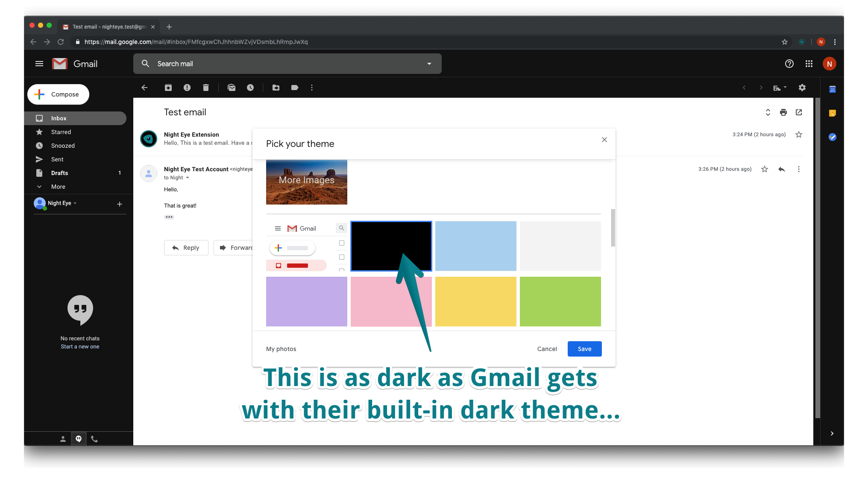868x477 pixels.
Task: Star the 3:24 PM Night Eye Extension message
Action: coord(799,135)
